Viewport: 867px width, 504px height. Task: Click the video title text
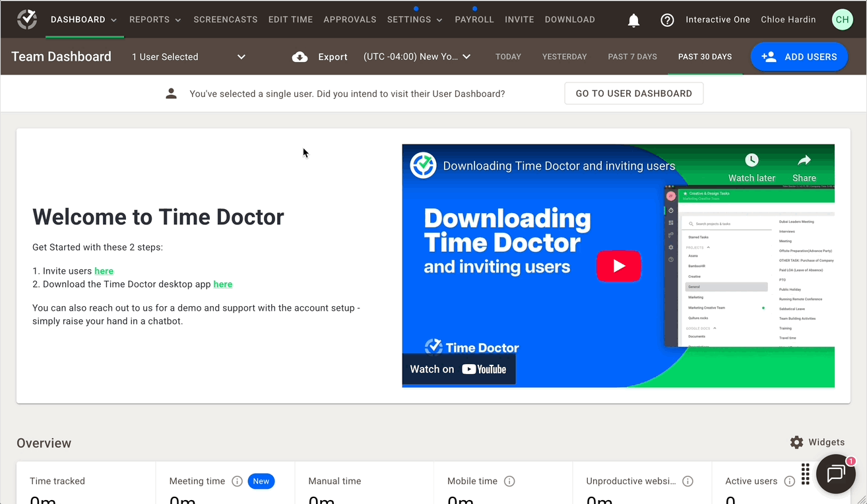559,166
